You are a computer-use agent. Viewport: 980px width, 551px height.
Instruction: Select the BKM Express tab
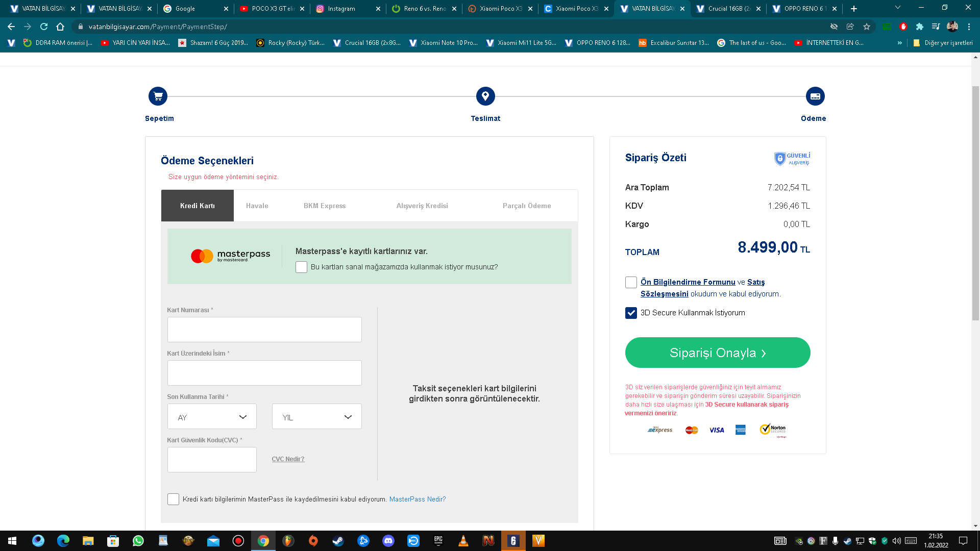(325, 206)
